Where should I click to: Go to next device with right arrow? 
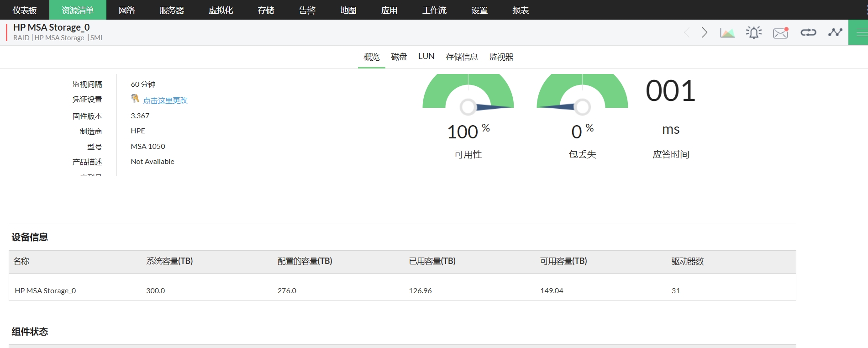[x=705, y=32]
